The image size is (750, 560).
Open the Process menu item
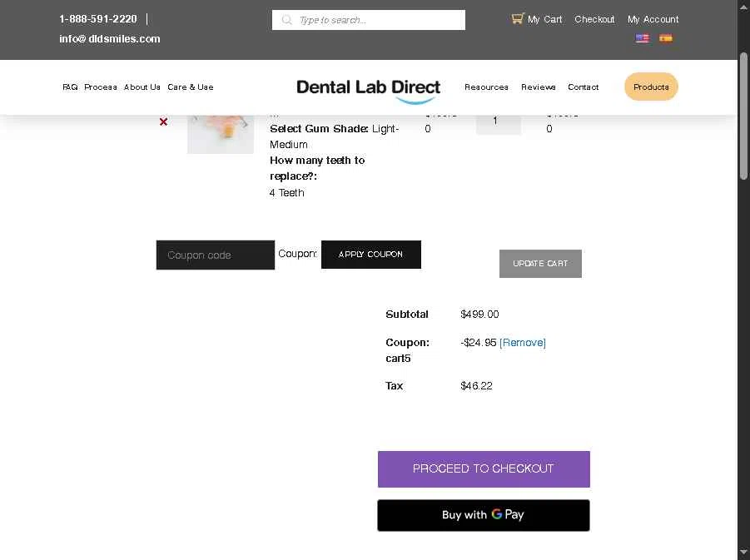tap(101, 87)
